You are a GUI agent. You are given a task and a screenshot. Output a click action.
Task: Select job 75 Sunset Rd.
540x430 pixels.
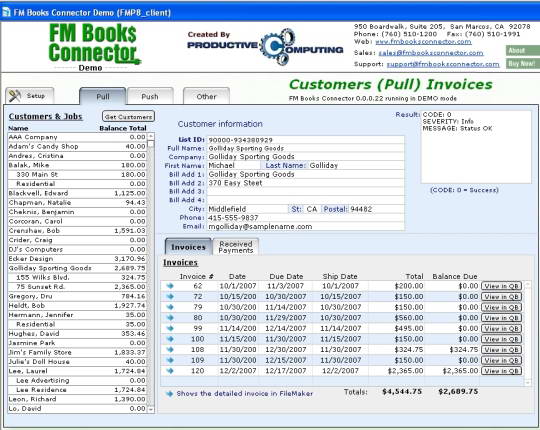click(x=77, y=287)
